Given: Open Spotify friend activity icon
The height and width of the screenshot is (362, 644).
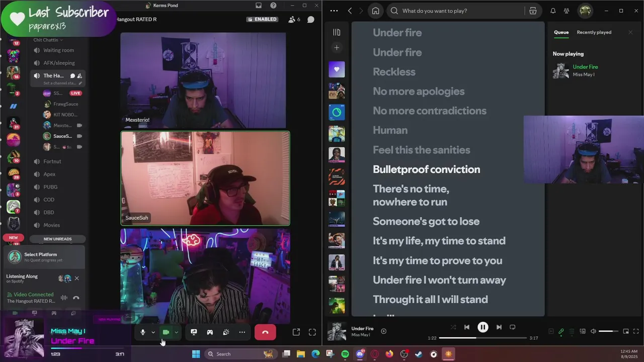Looking at the screenshot, I should pos(567,11).
